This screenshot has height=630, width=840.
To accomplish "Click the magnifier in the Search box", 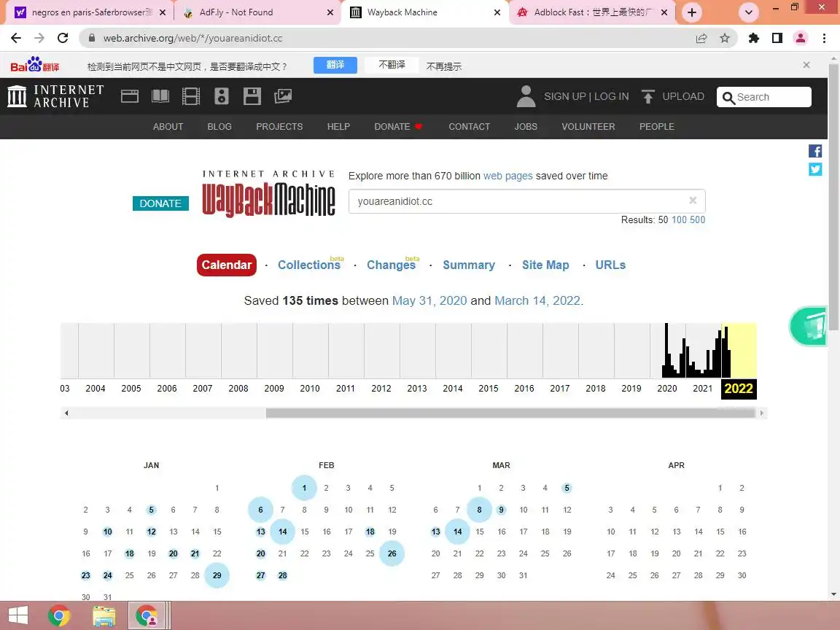I will 728,98.
